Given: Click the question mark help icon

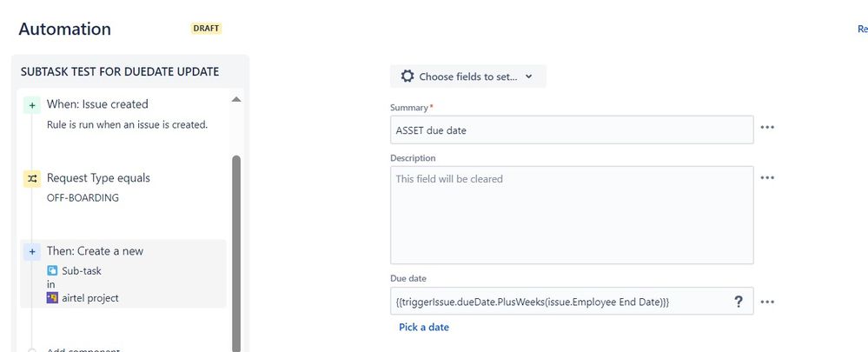Looking at the screenshot, I should (739, 302).
